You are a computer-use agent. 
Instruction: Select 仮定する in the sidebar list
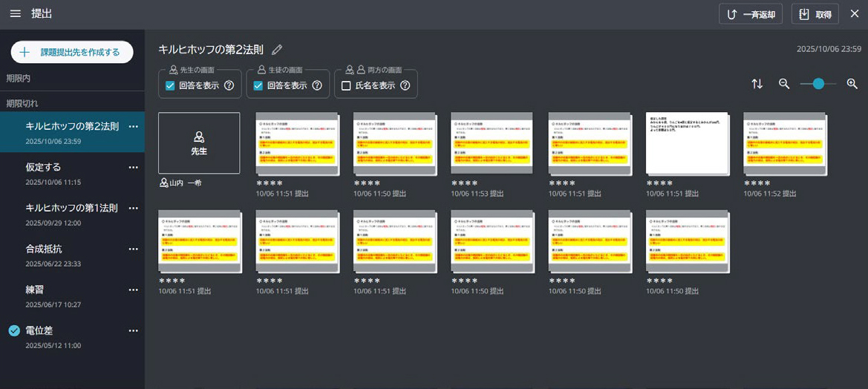tap(72, 173)
